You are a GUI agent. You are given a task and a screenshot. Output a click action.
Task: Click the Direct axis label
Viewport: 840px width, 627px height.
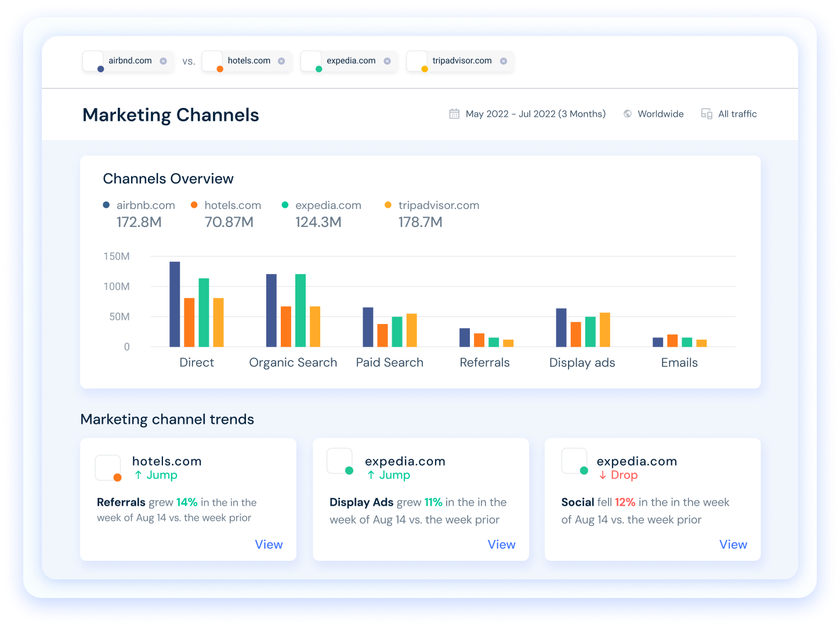pos(197,363)
